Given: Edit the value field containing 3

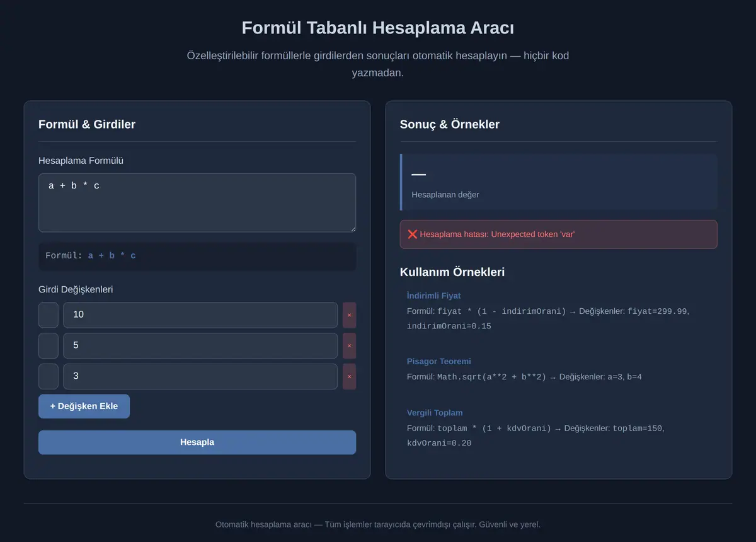Looking at the screenshot, I should (200, 376).
